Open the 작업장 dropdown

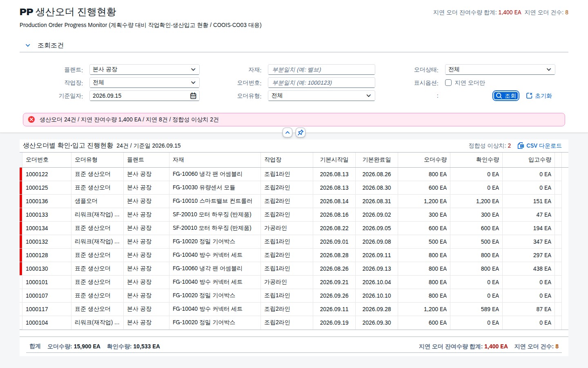145,83
